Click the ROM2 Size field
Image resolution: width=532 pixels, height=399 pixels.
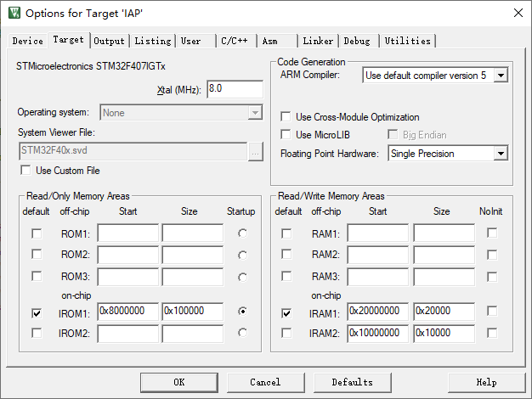(x=193, y=255)
